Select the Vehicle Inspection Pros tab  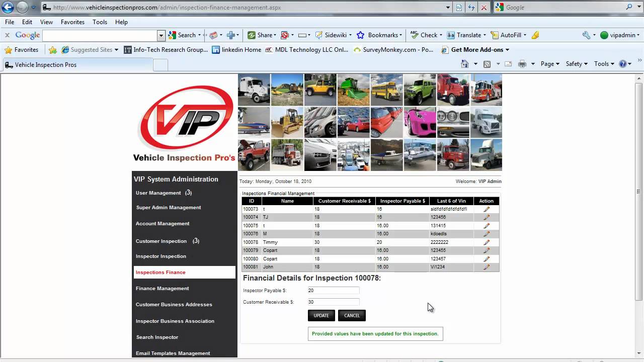point(77,65)
